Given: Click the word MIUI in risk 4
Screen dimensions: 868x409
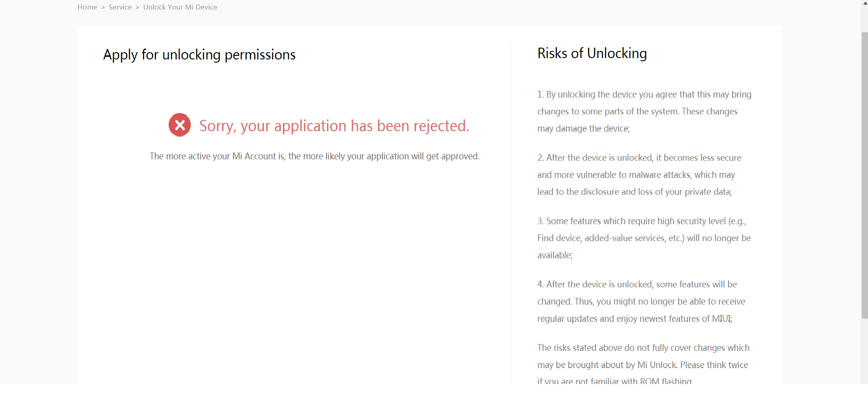Looking at the screenshot, I should (x=722, y=319).
